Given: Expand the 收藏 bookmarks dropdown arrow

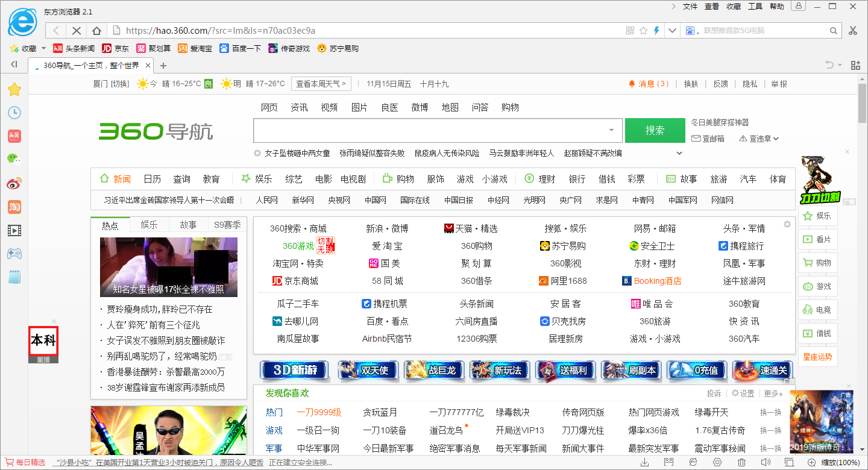Looking at the screenshot, I should click(x=44, y=49).
